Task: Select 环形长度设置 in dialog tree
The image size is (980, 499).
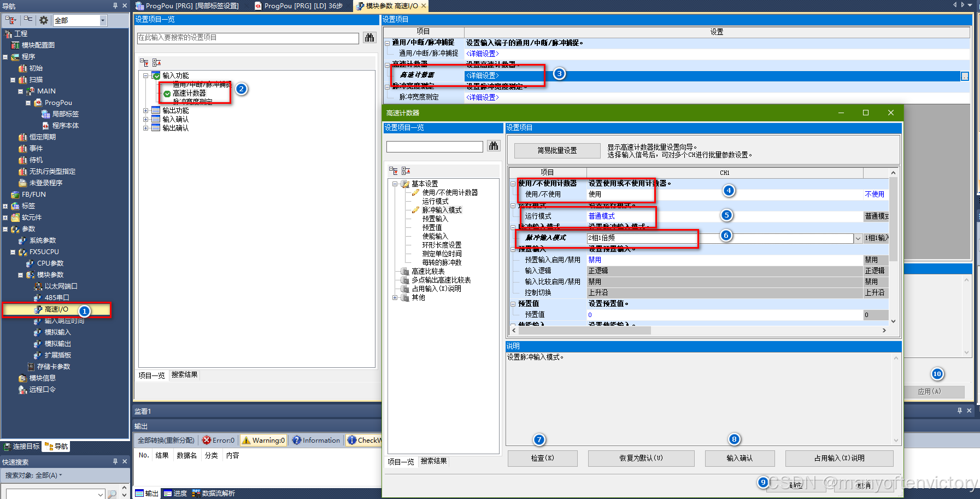Action: point(442,245)
